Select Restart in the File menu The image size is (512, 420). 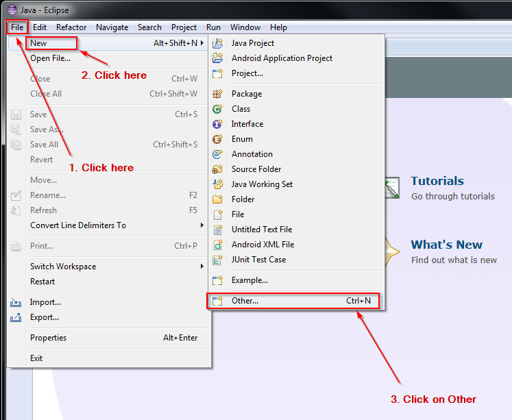pos(108,282)
